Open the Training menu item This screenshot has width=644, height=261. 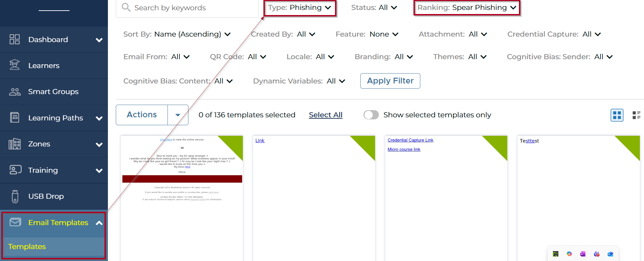(43, 170)
